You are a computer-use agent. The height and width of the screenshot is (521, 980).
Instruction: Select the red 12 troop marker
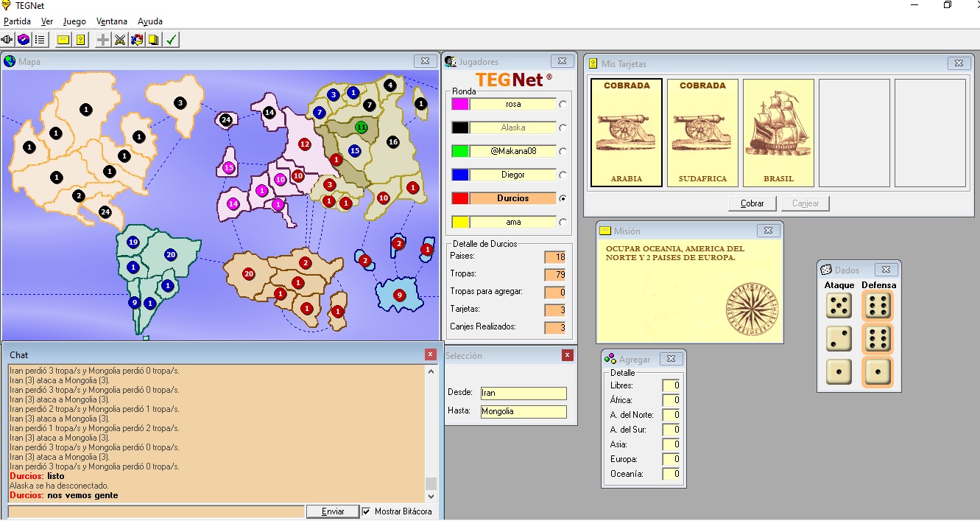click(x=304, y=144)
